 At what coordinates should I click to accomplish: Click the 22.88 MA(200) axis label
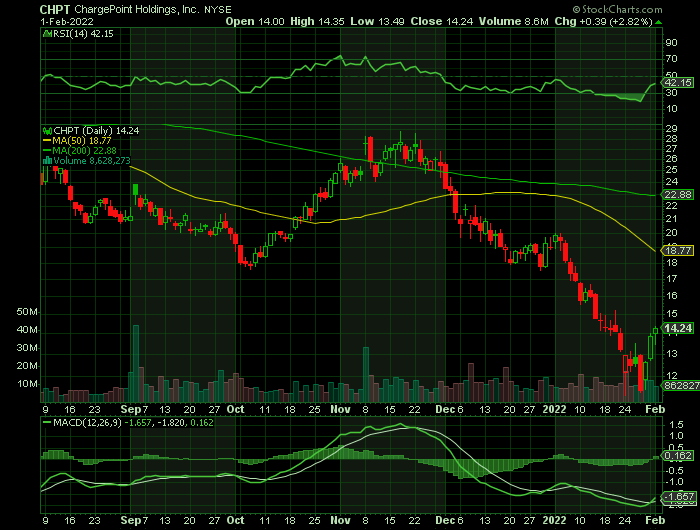pos(679,195)
